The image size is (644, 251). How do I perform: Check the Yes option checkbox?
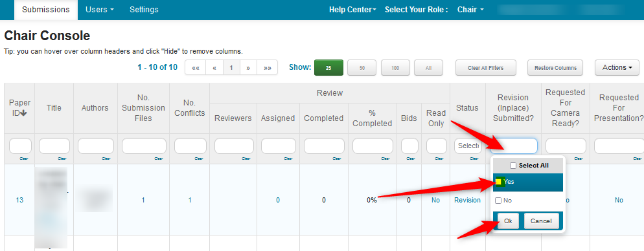point(498,182)
